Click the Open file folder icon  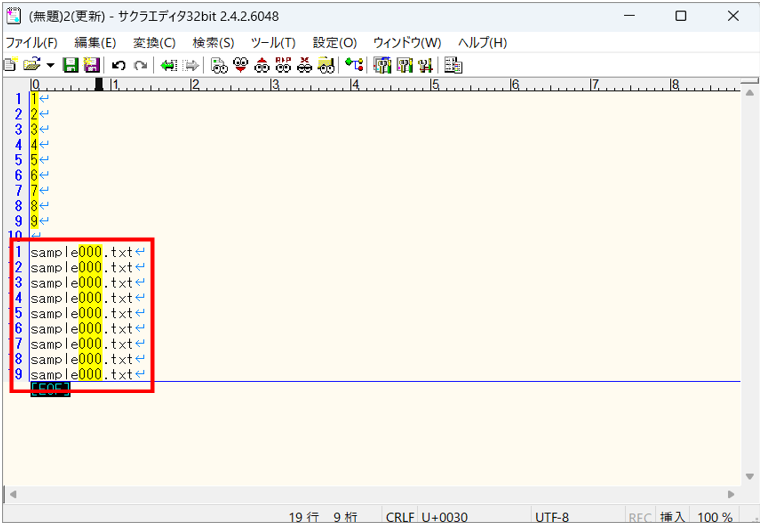click(30, 65)
